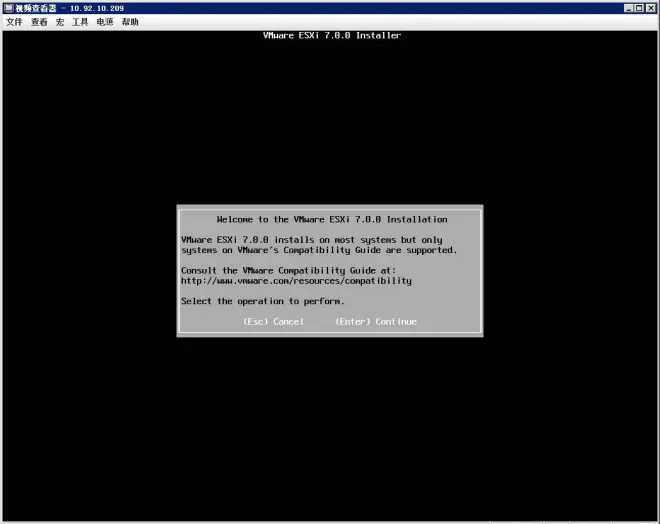Open the 帮助 menu
Viewport: 660px width, 524px height.
click(x=130, y=22)
